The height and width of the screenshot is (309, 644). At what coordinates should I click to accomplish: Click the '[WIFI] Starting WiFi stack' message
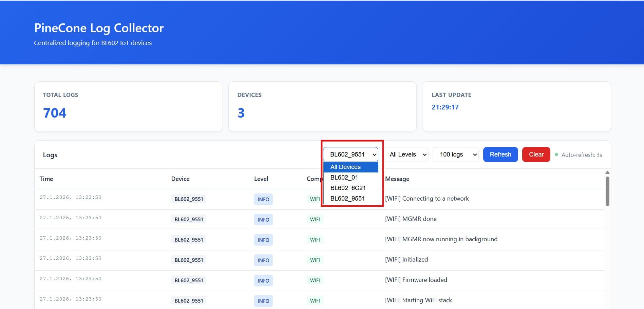pyautogui.click(x=418, y=300)
